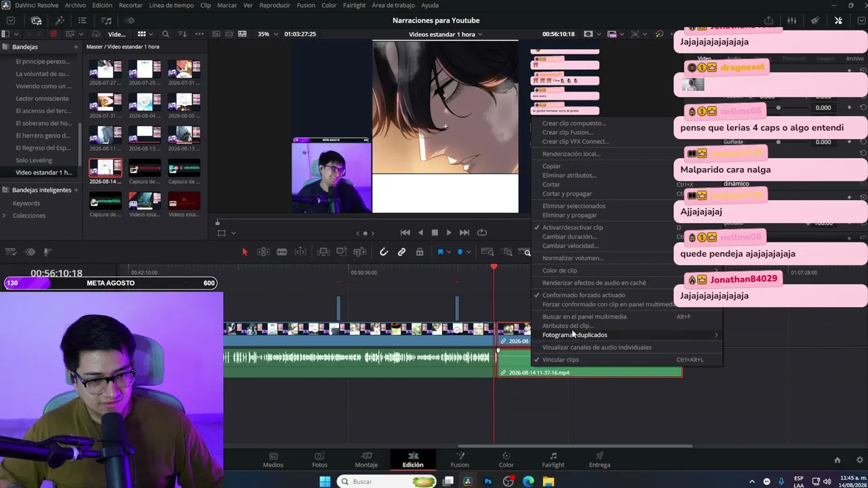This screenshot has height=488, width=868.
Task: Add a blue marker on the timeline
Action: click(x=460, y=252)
